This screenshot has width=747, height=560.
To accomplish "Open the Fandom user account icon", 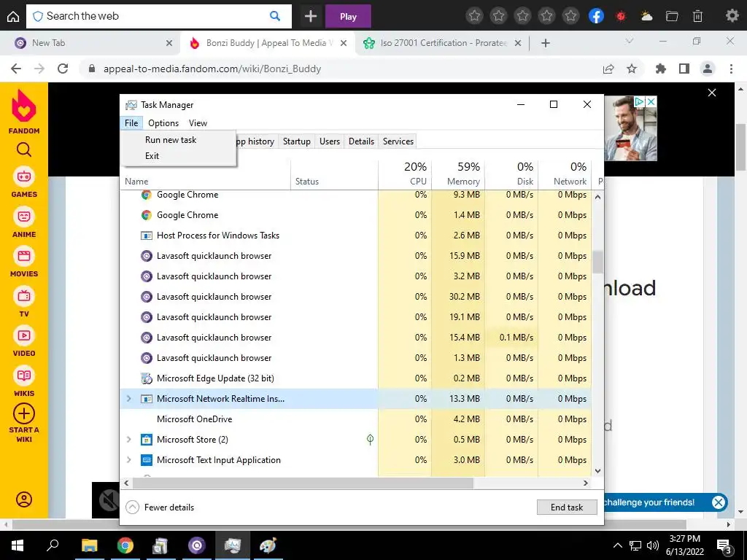I will pos(24,499).
